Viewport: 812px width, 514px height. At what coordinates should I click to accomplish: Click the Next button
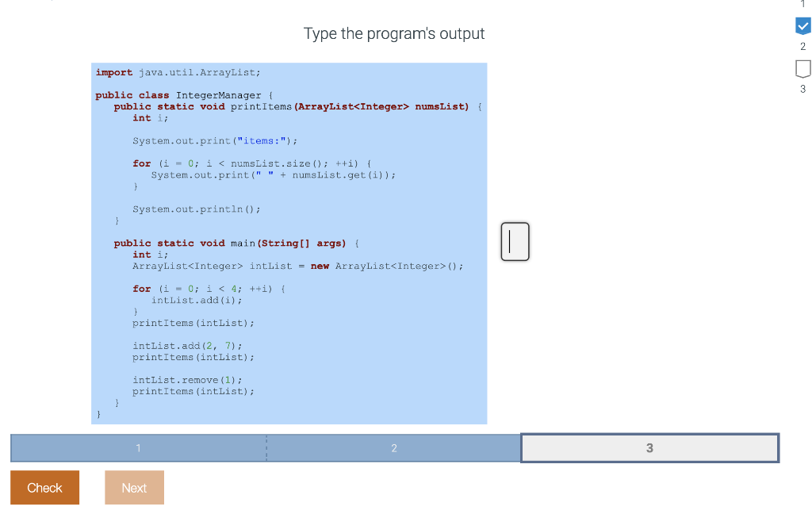click(x=134, y=487)
